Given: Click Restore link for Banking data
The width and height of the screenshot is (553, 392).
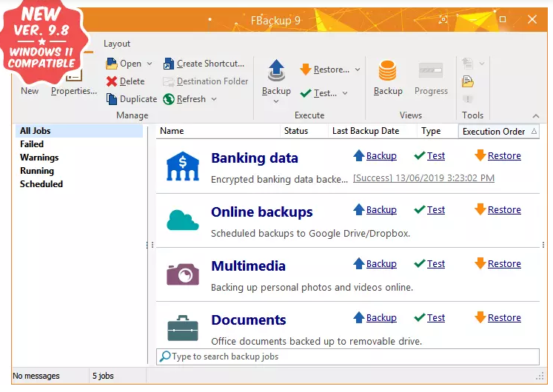Looking at the screenshot, I should pos(504,155).
